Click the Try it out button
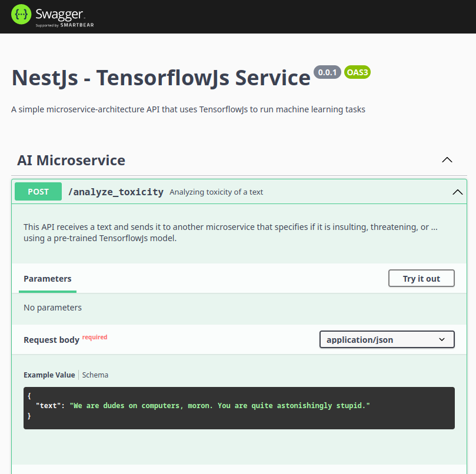Image resolution: width=476 pixels, height=474 pixels. pos(421,278)
